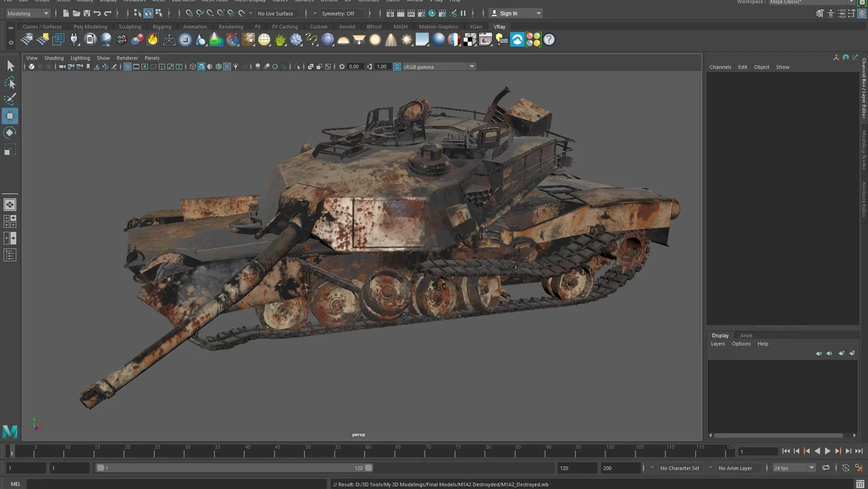Activate the Lasso selection tool
868x489 pixels.
pyautogui.click(x=10, y=82)
